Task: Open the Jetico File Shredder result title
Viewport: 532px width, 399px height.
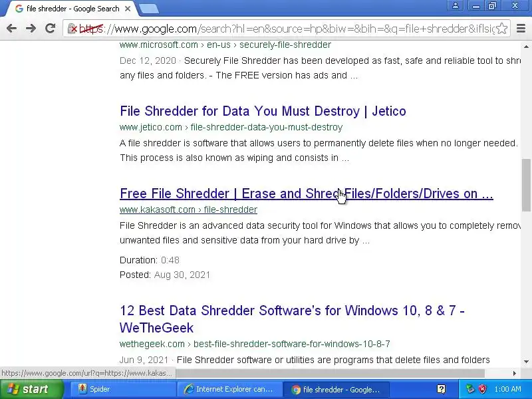Action: pos(263,111)
